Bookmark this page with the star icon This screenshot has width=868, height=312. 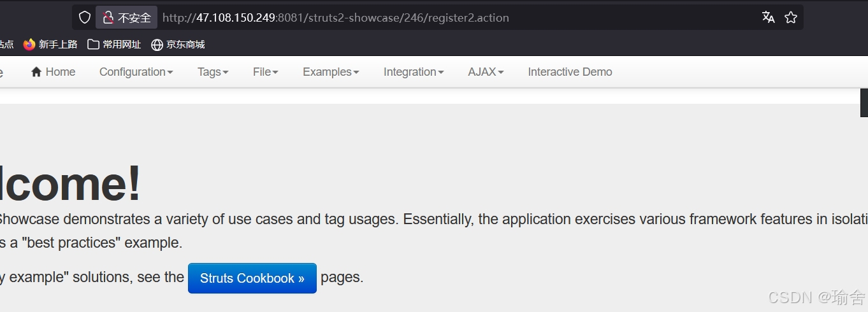[791, 17]
